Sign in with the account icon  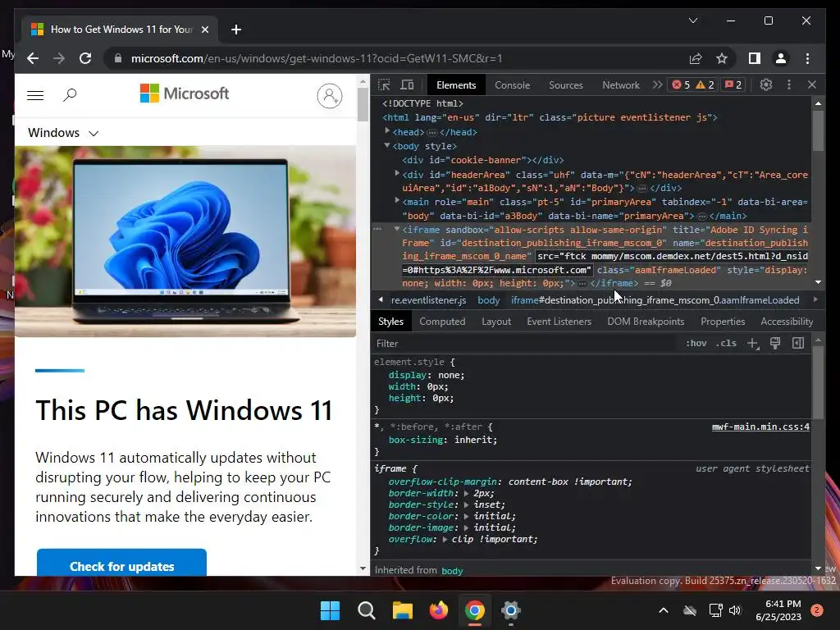(x=330, y=96)
